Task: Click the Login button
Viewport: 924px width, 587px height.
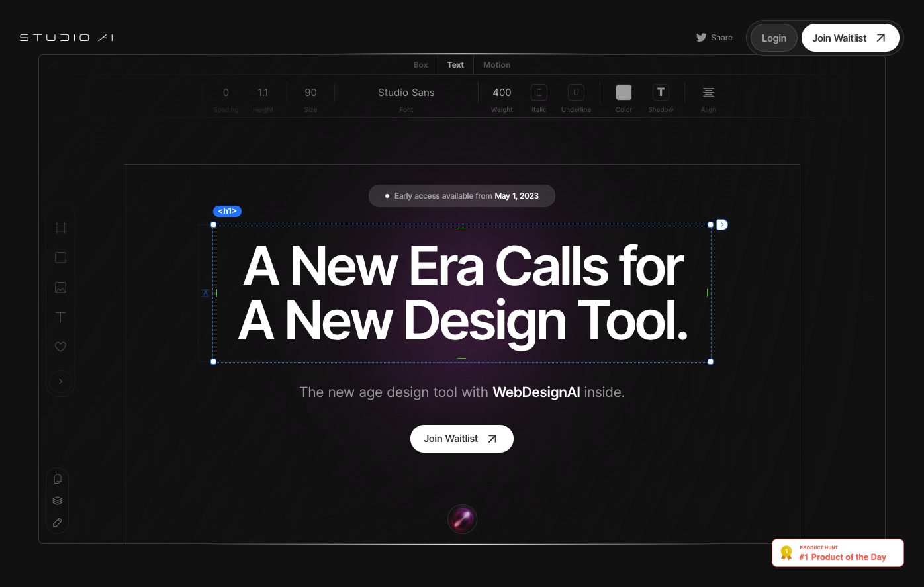Action: (774, 38)
